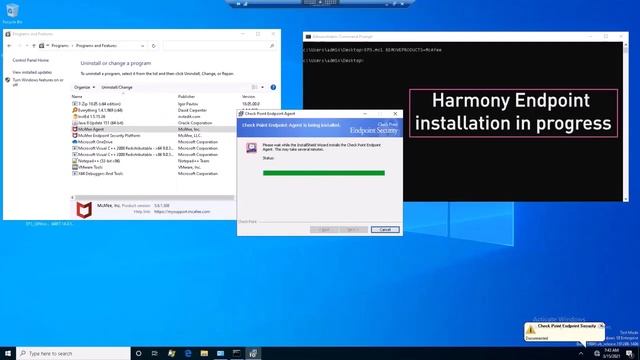This screenshot has height=360, width=640.
Task: Select the Microsoft OneDrive row
Action: click(153, 142)
